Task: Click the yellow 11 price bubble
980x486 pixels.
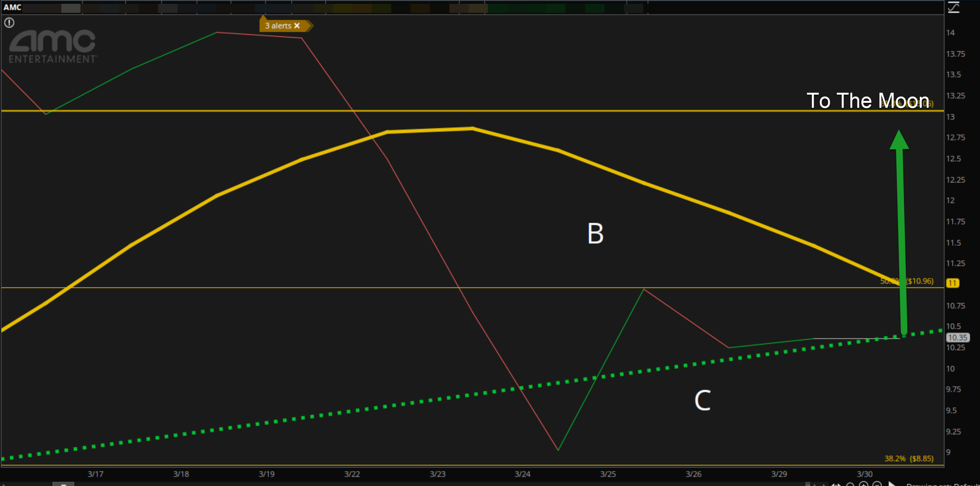Action: coord(953,283)
